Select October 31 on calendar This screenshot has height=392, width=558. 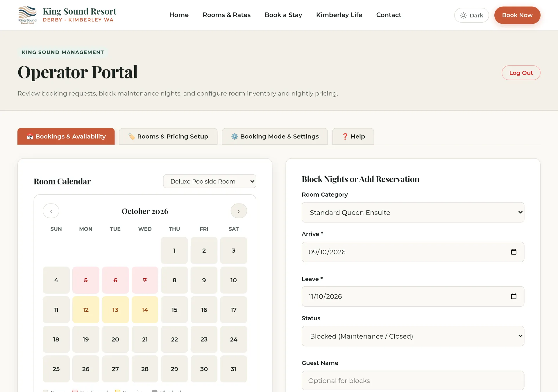pos(233,369)
